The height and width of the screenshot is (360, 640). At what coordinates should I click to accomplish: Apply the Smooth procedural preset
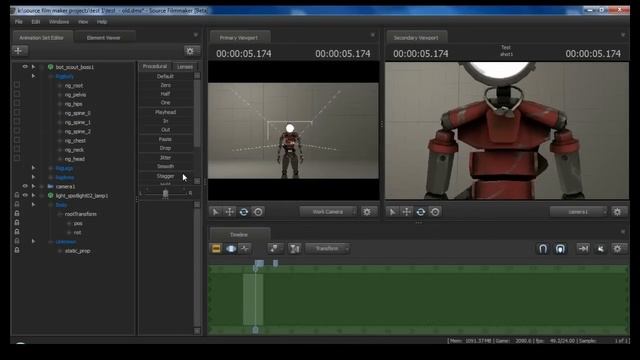(165, 167)
